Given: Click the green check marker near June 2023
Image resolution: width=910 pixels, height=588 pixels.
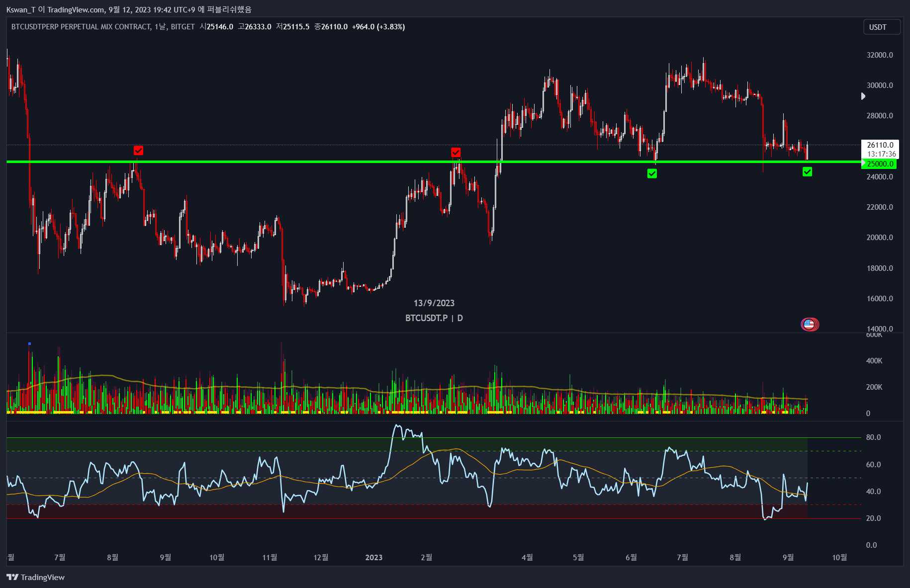Looking at the screenshot, I should point(652,173).
